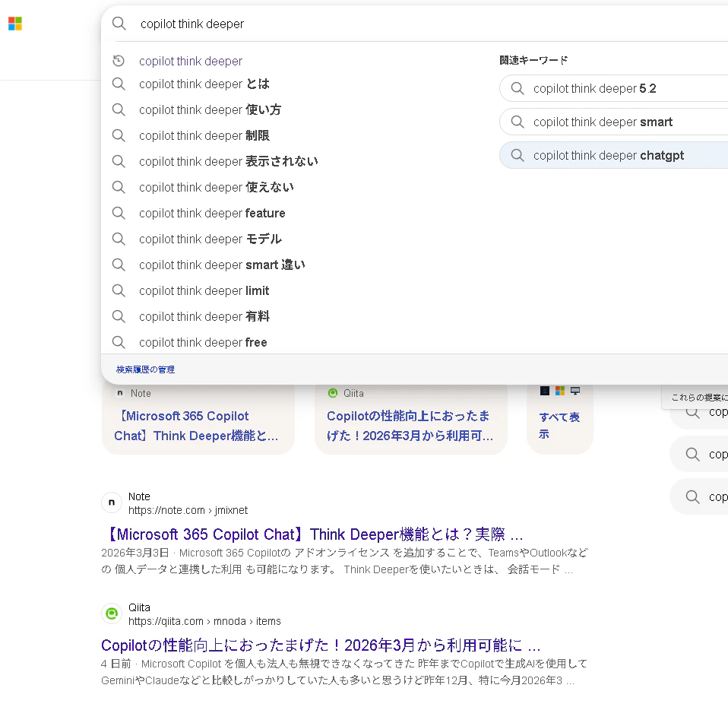Choose suggestion 'copilot think deeper smart 違い'
This screenshot has width=728, height=707.
222,265
